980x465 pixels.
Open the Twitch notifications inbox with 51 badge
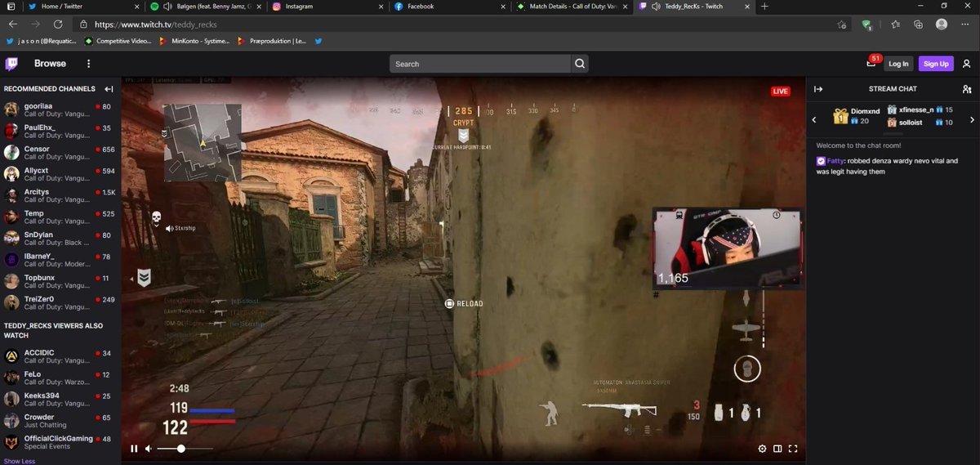[x=872, y=64]
